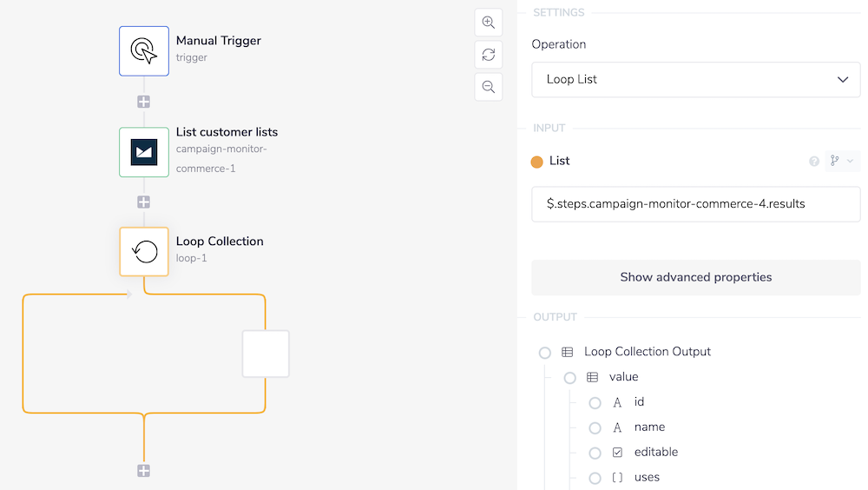
Task: Add step below Manual Trigger
Action: click(x=144, y=102)
